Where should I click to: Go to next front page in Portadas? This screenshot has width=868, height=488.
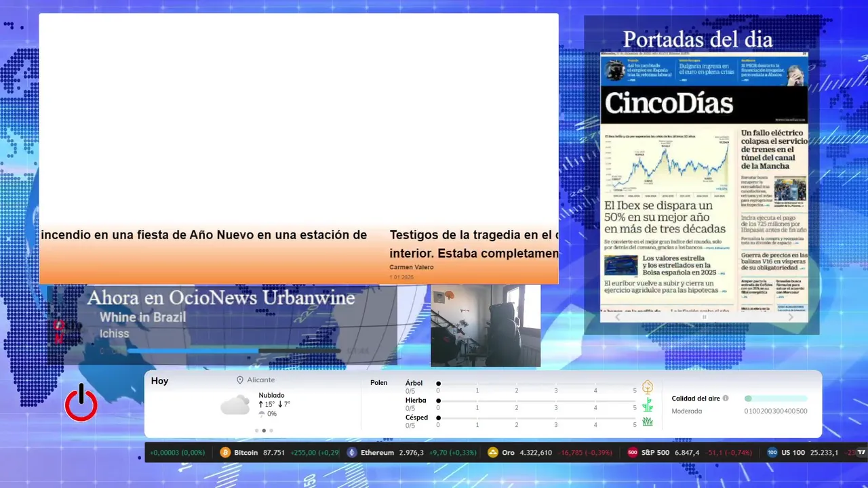click(x=791, y=317)
